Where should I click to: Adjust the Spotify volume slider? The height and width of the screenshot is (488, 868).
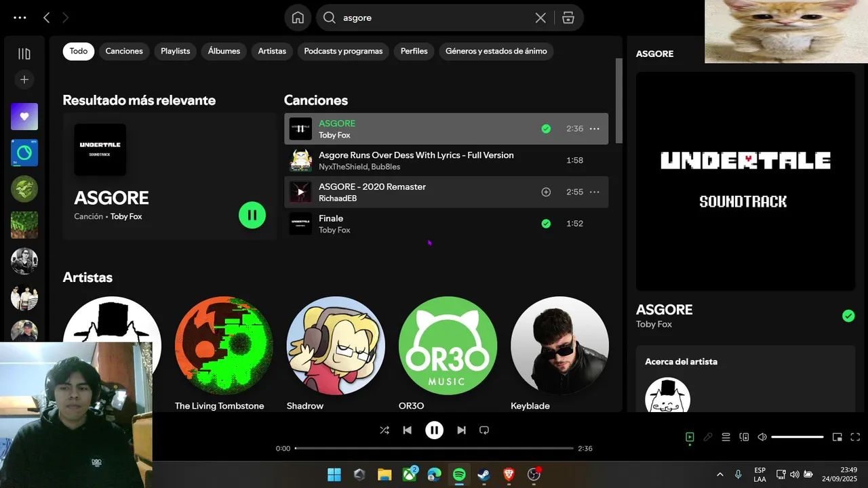point(797,437)
